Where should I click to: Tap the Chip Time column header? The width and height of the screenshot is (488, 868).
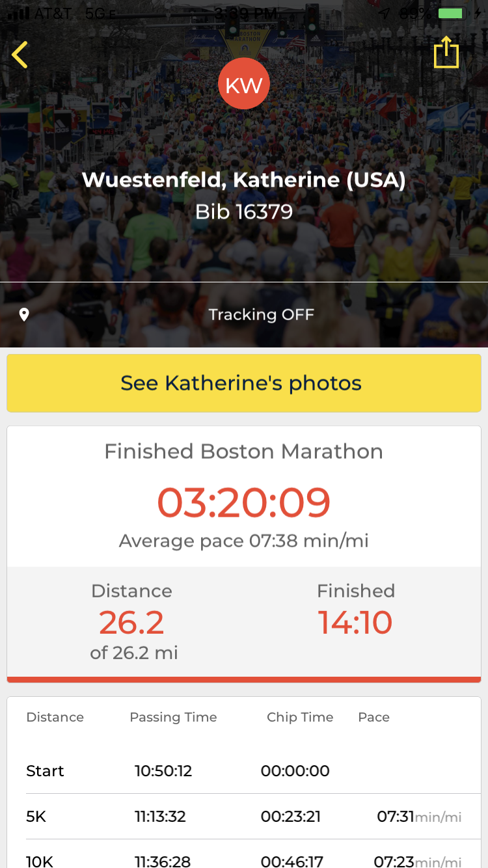[300, 717]
